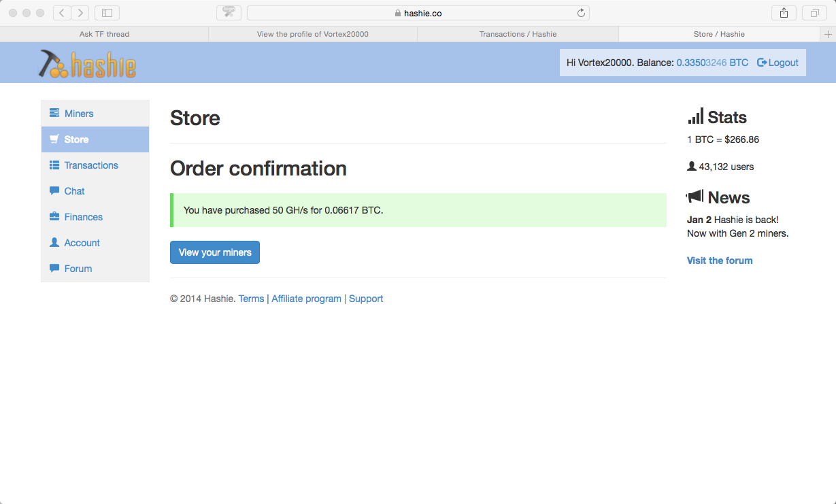Click the Store shopping cart icon
This screenshot has width=836, height=504.
(54, 139)
